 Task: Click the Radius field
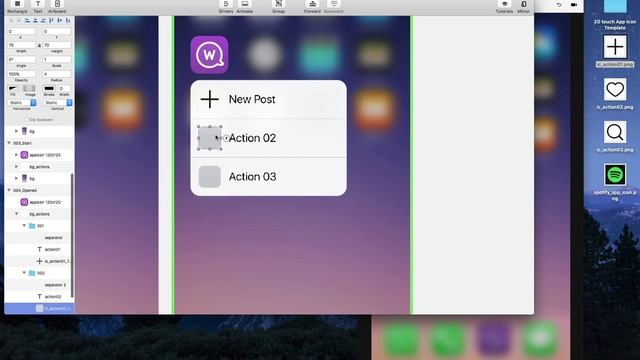[x=57, y=74]
